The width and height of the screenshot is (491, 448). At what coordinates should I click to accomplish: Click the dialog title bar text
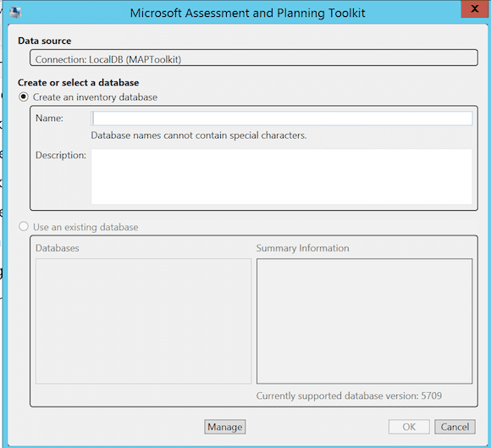tap(247, 13)
